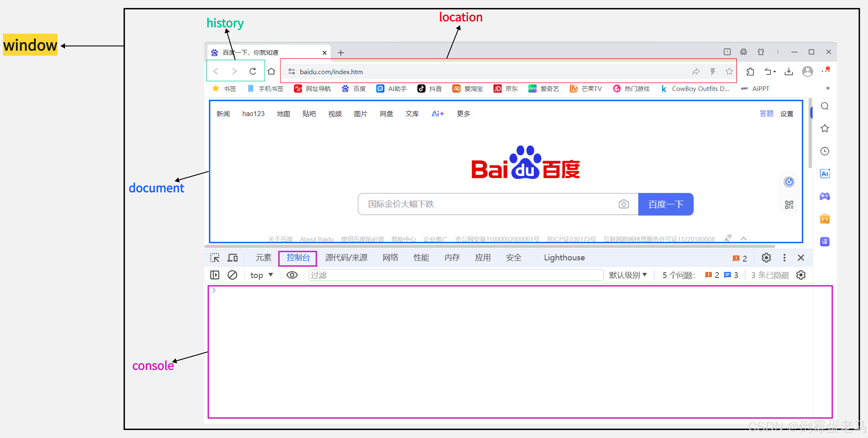Toggle console sidebar panel icon
Image resolution: width=868 pixels, height=438 pixels.
pos(215,275)
